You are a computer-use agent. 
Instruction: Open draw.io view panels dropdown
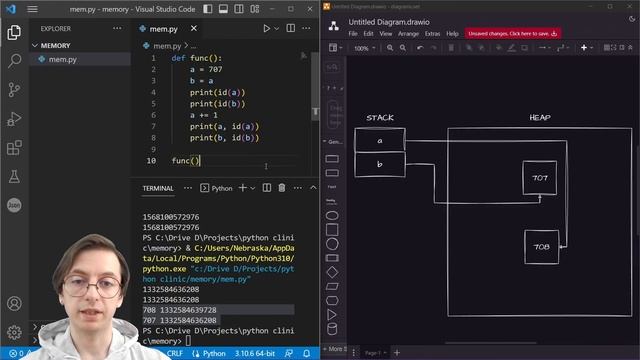tap(336, 48)
